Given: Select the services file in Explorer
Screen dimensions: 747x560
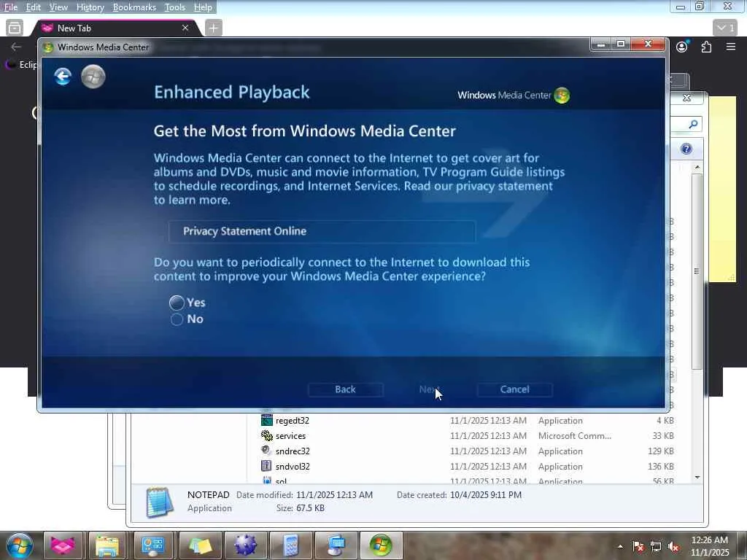Looking at the screenshot, I should (x=290, y=436).
